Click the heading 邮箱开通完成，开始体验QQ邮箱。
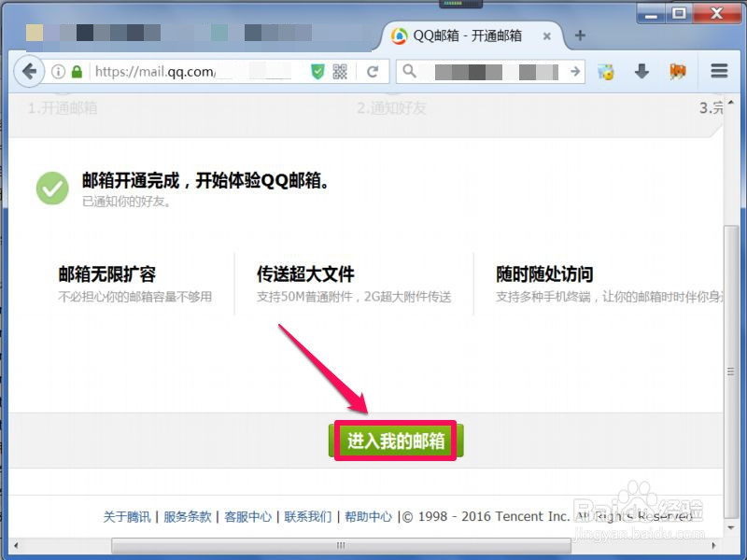Image resolution: width=747 pixels, height=560 pixels. pyautogui.click(x=205, y=180)
